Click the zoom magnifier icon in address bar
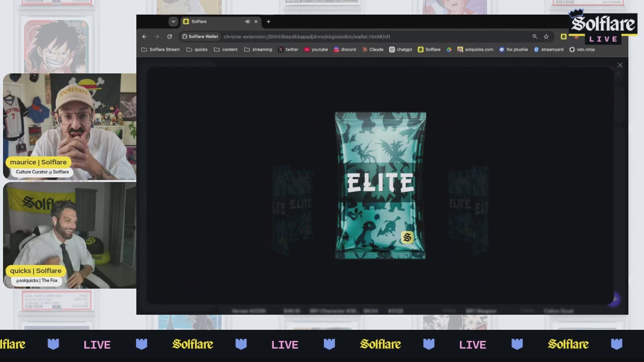644x362 pixels. [535, 37]
